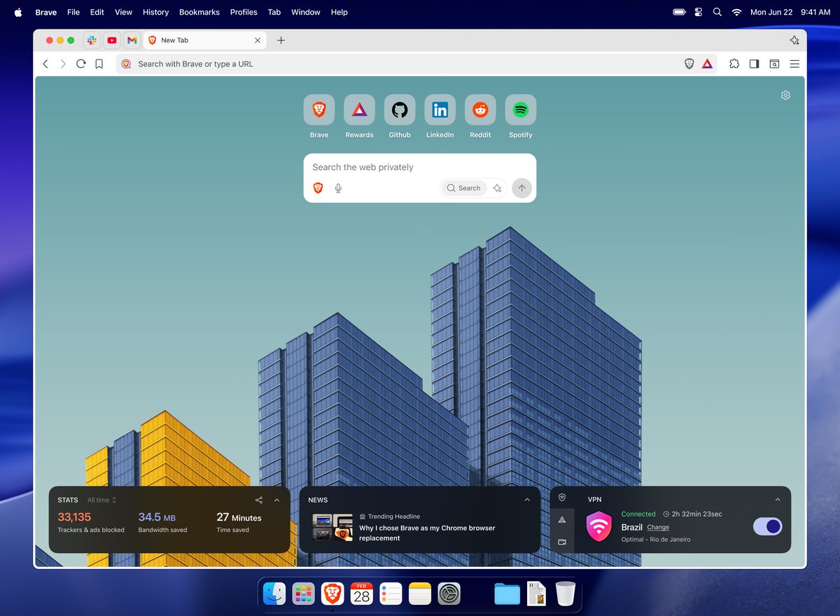Select the Rewards triangle tab in widget
The width and height of the screenshot is (840, 616).
[x=562, y=519]
